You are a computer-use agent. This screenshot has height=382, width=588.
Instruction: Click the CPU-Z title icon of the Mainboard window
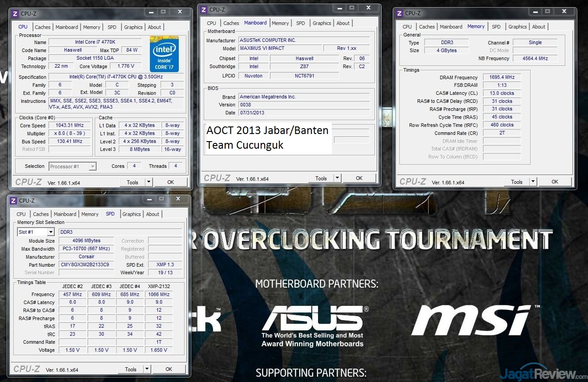click(x=204, y=9)
